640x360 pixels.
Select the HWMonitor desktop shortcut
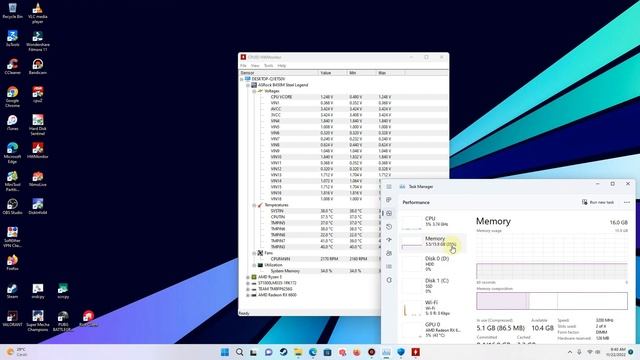click(38, 150)
